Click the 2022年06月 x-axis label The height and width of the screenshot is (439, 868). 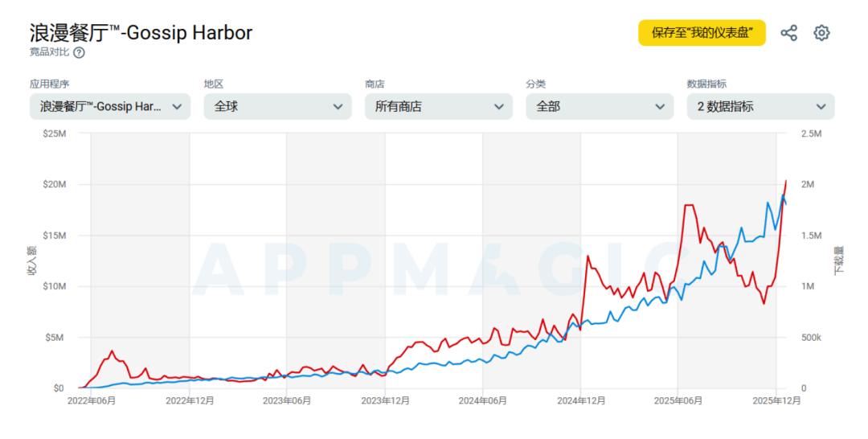(91, 401)
